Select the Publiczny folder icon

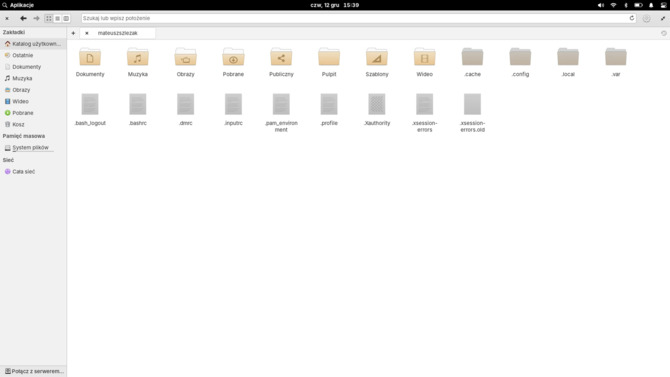pyautogui.click(x=281, y=57)
